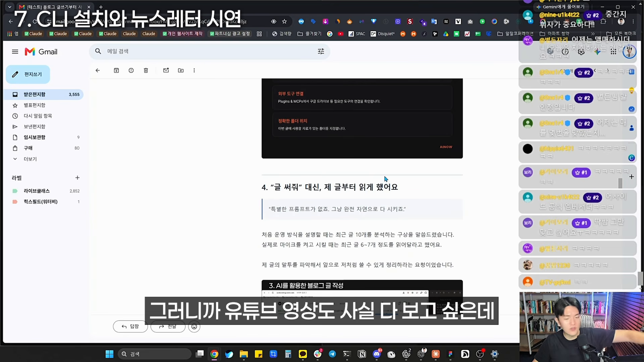Open File Explorer from the taskbar
The width and height of the screenshot is (644, 362).
[244, 354]
